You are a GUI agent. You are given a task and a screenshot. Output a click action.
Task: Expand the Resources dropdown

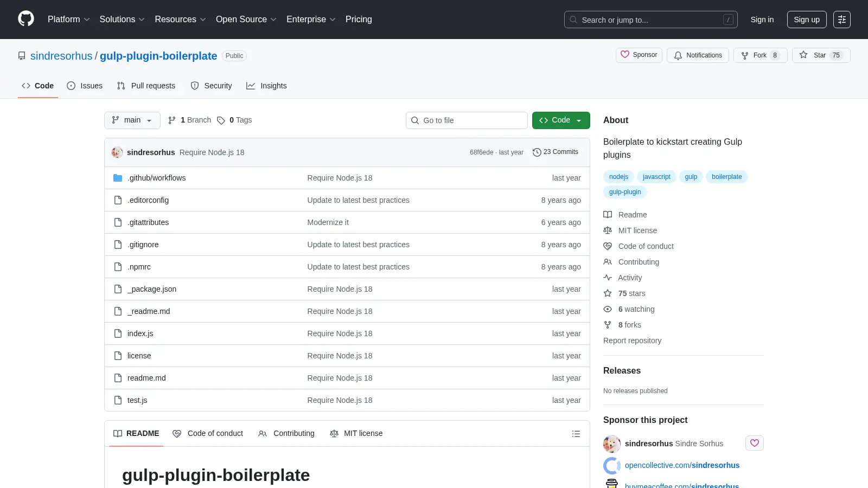180,19
